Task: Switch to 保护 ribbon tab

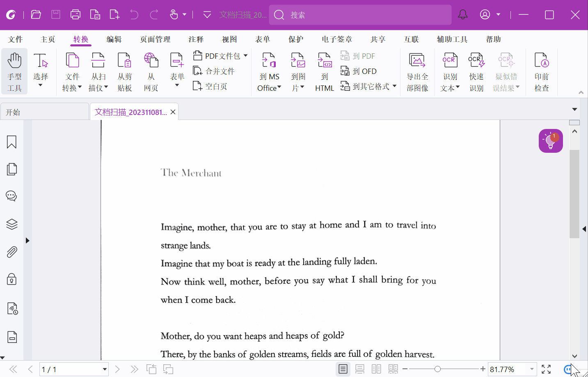Action: tap(296, 39)
